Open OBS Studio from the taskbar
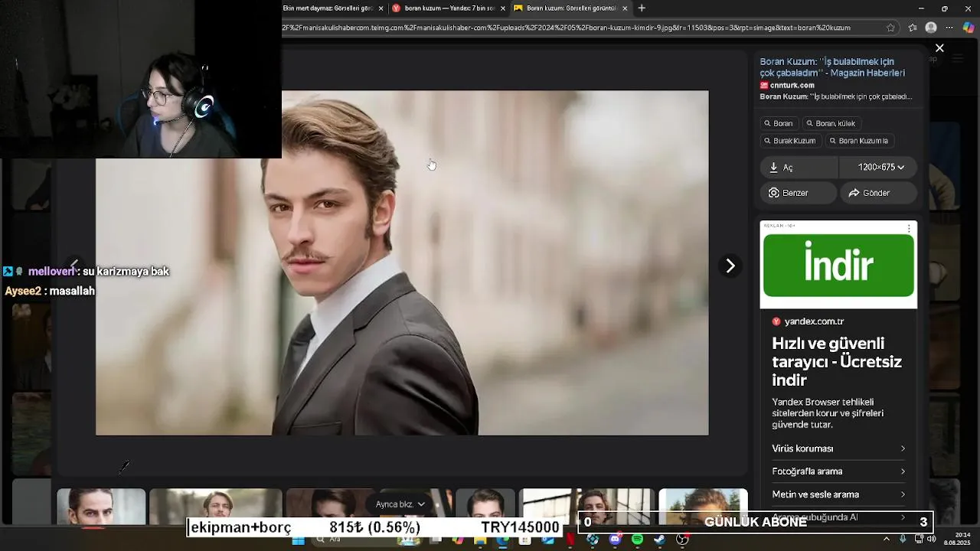This screenshot has width=980, height=551. (x=682, y=540)
